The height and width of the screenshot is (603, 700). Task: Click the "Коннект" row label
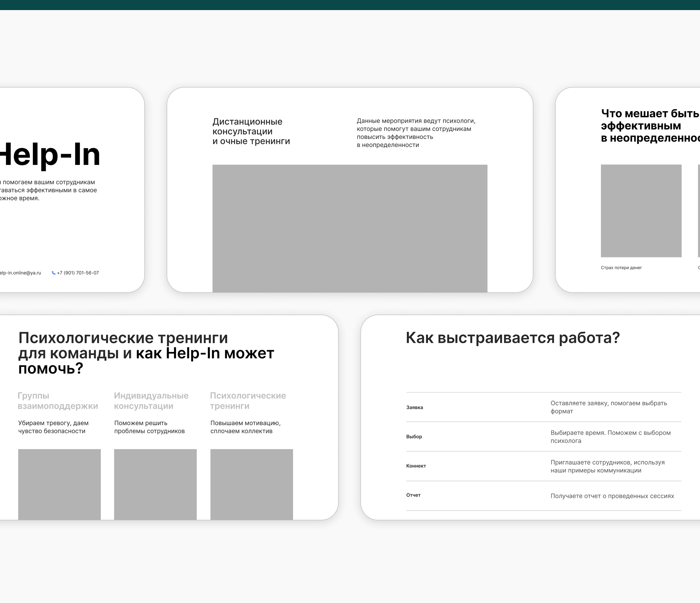pos(416,466)
